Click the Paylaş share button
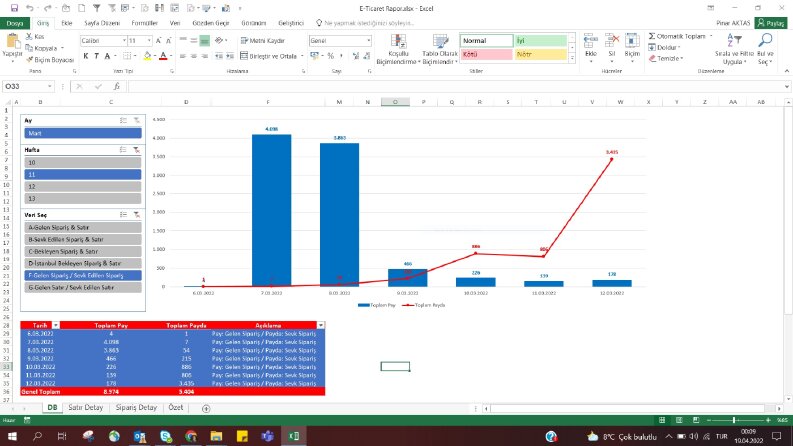This screenshot has width=793, height=446. [x=771, y=23]
